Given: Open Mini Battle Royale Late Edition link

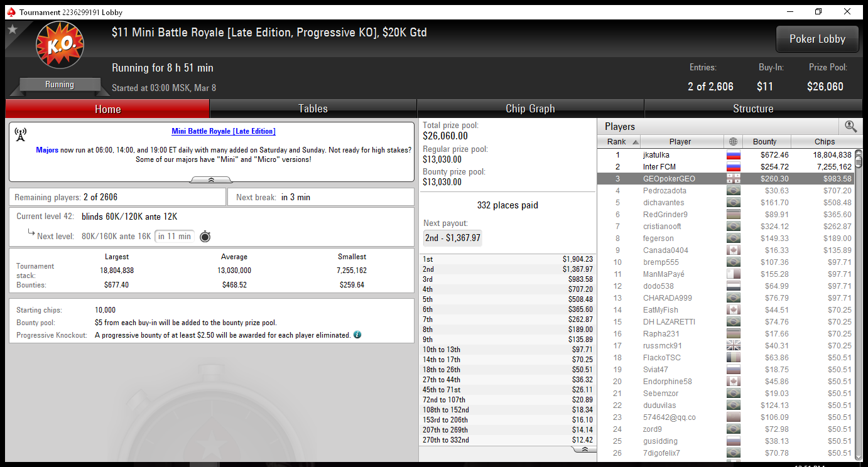Looking at the screenshot, I should click(x=224, y=131).
